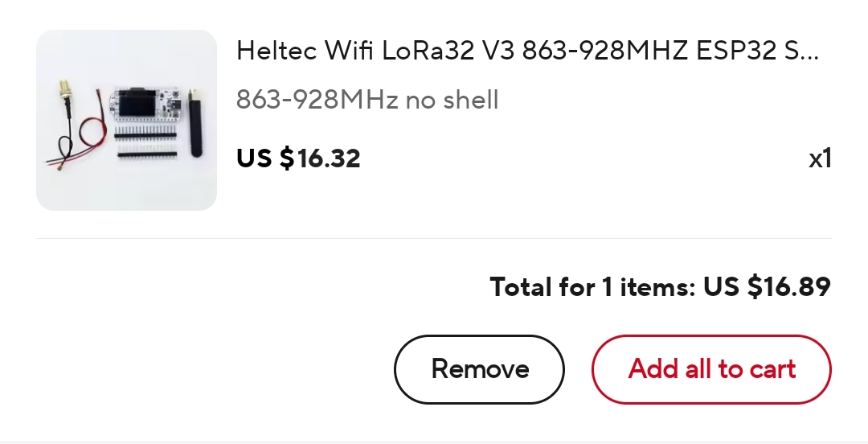This screenshot has height=444, width=868.
Task: Click the word "Heltec" in the title
Action: [276, 51]
